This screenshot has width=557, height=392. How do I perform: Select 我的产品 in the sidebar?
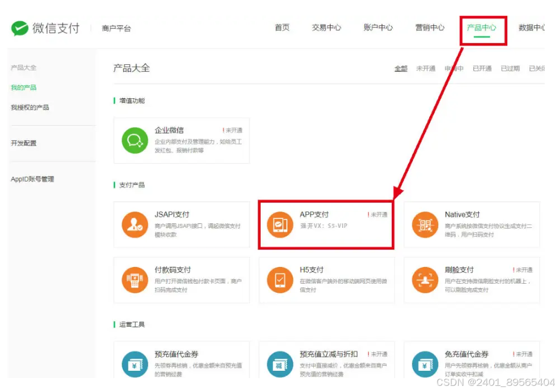pyautogui.click(x=23, y=88)
